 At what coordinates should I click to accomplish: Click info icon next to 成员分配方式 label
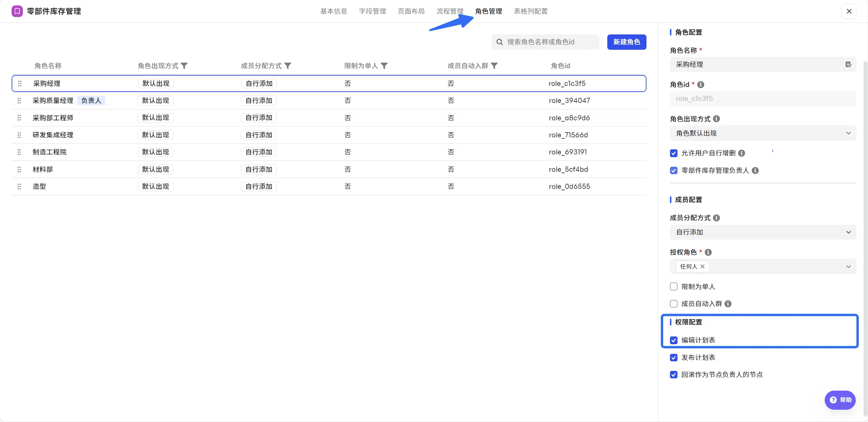(x=716, y=218)
